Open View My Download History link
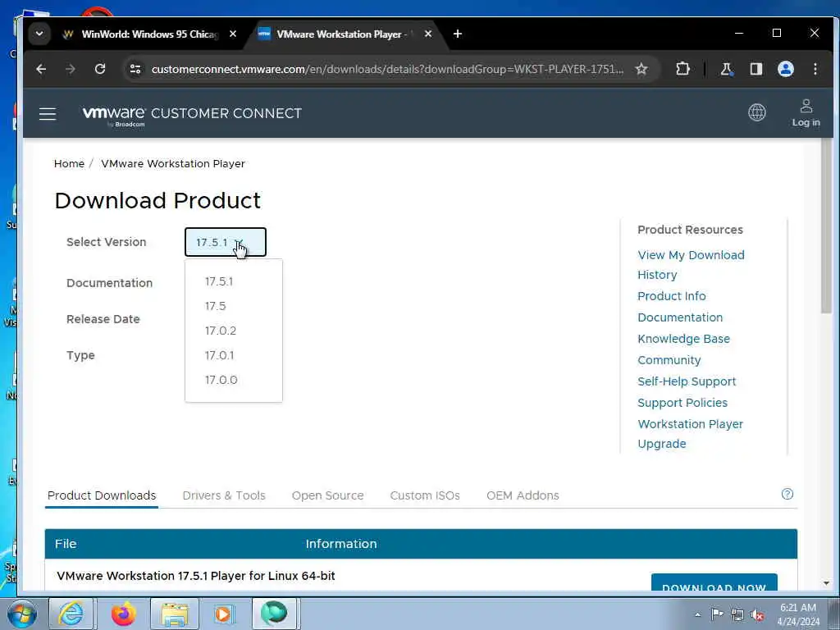Viewport: 840px width, 630px height. click(x=691, y=265)
